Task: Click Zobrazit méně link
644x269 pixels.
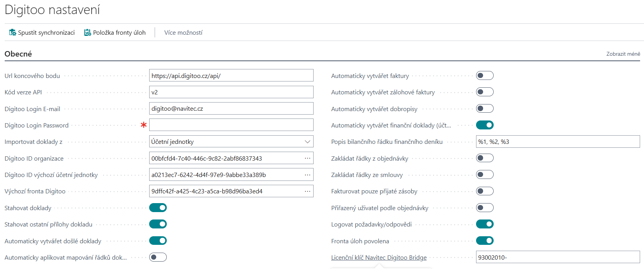Action: tap(623, 54)
